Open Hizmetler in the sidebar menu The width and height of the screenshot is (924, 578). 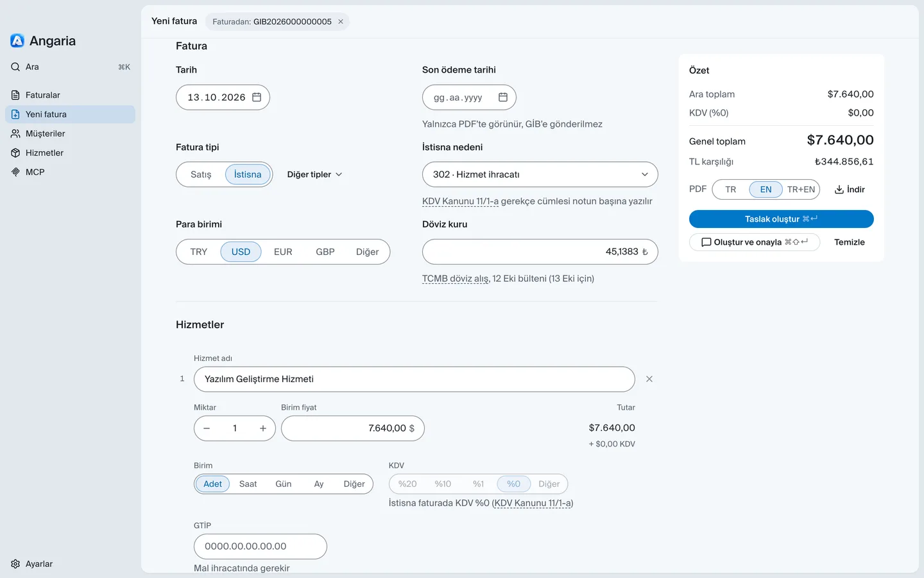[71, 153]
